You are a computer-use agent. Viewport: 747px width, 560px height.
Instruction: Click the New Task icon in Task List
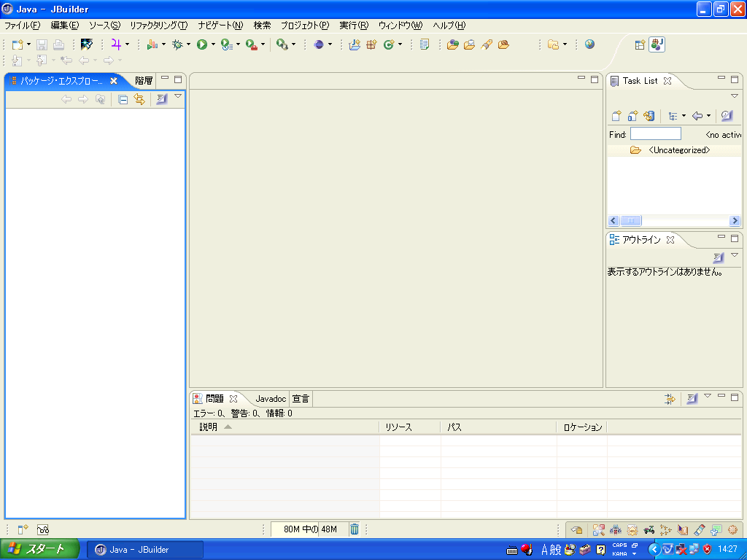(616, 116)
